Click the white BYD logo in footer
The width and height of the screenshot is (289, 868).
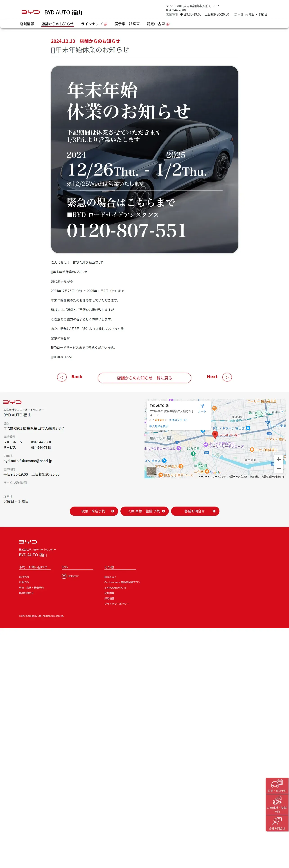[x=28, y=542]
